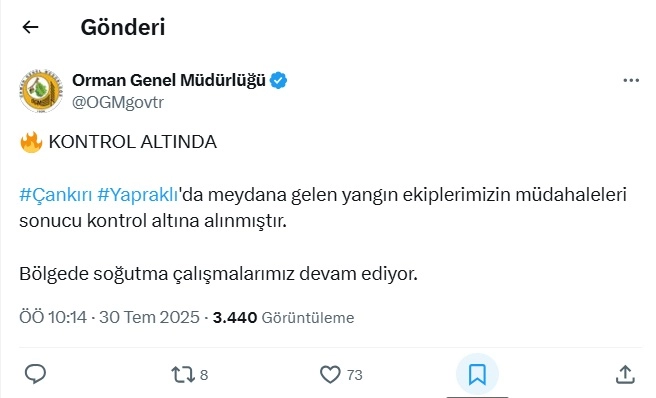Click the Orman Genel Müdürlüğü display name

(x=169, y=80)
